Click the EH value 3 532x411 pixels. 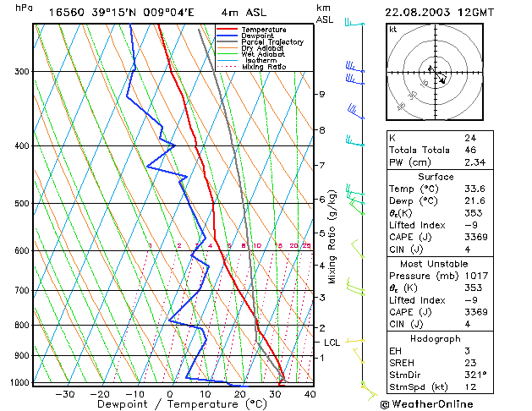[x=467, y=351]
